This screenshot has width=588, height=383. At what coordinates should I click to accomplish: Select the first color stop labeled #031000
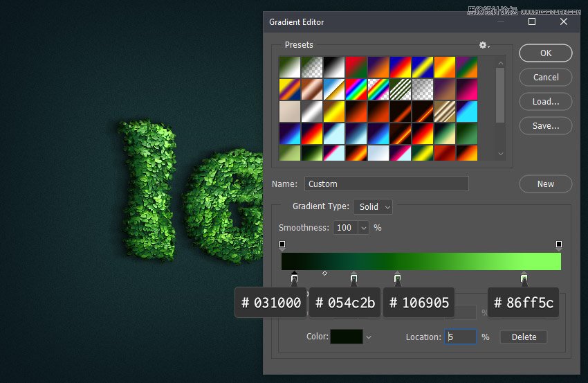click(x=295, y=278)
